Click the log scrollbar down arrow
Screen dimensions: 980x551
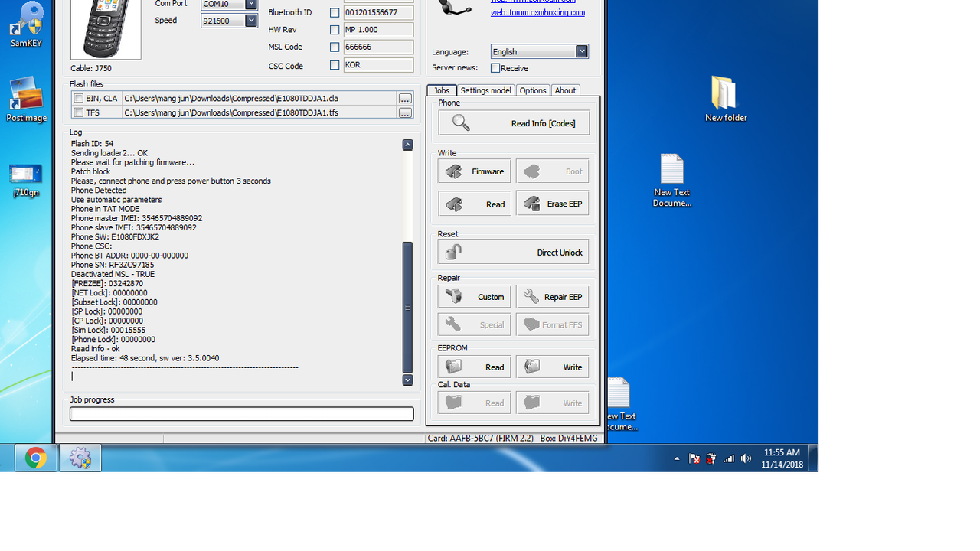pos(407,380)
